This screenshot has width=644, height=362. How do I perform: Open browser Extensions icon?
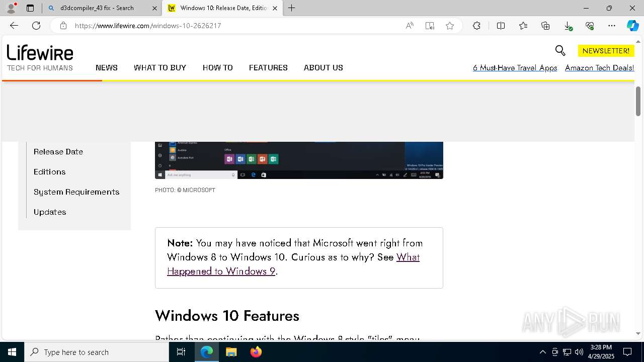point(476,26)
